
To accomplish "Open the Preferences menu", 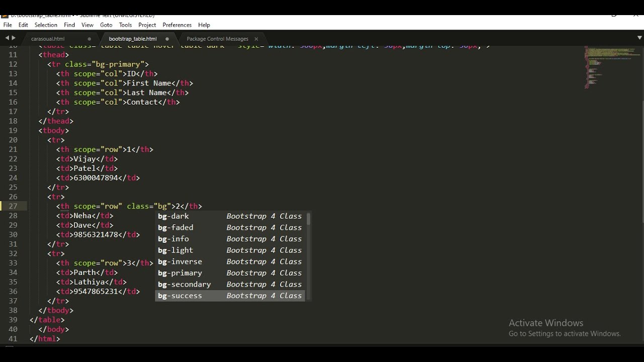I will 177,25.
